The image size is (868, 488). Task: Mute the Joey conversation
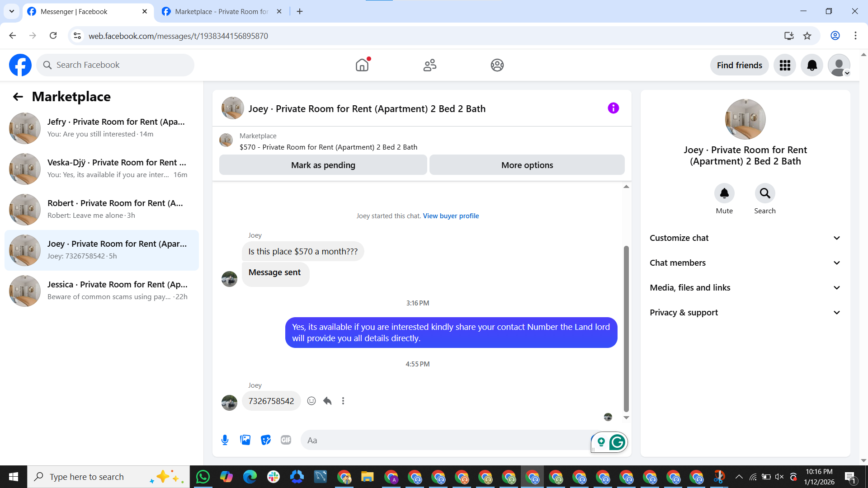pyautogui.click(x=724, y=193)
